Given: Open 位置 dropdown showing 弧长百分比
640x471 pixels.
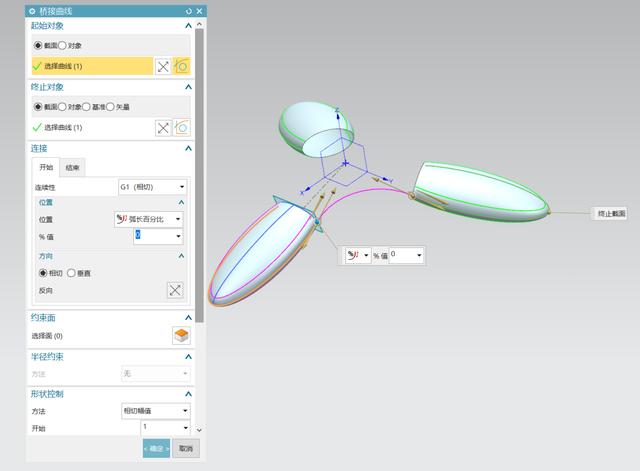Looking at the screenshot, I should tap(149, 219).
